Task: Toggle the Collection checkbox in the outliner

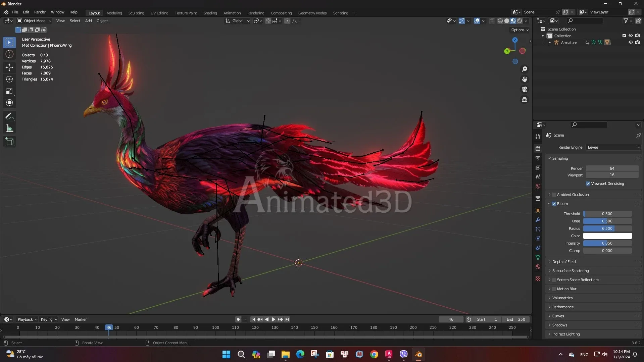Action: coord(624,36)
